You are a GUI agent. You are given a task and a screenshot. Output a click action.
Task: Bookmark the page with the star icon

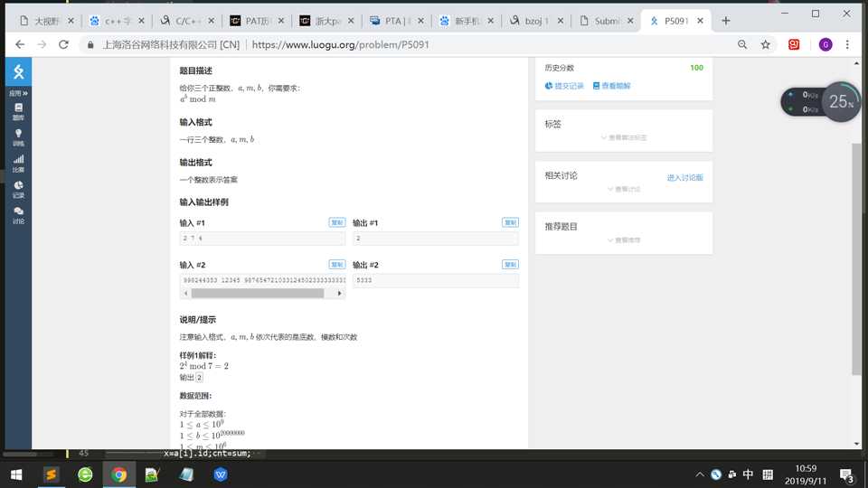pyautogui.click(x=766, y=45)
